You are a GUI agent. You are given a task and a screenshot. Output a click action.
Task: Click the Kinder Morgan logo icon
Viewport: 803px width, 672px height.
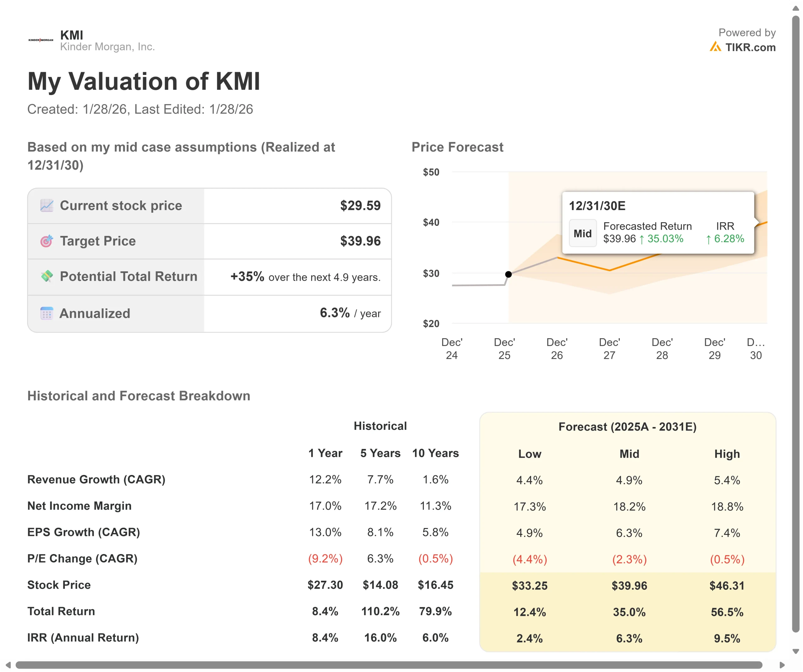pos(41,40)
